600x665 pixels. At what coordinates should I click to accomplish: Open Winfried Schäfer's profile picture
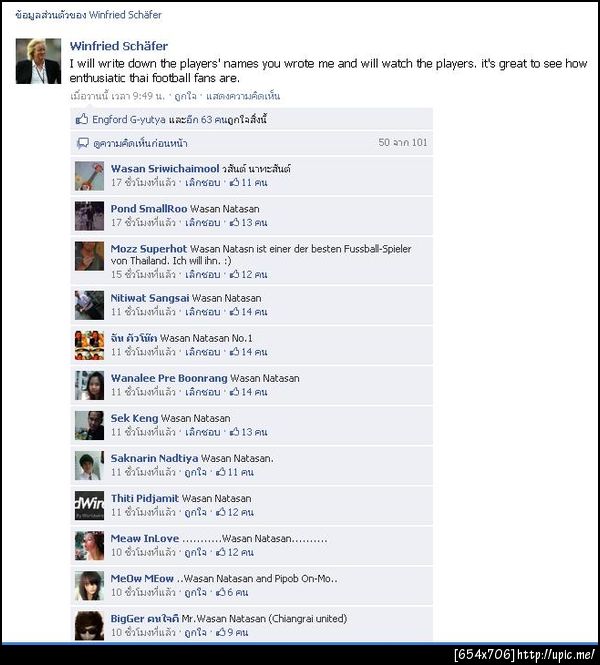click(x=38, y=61)
